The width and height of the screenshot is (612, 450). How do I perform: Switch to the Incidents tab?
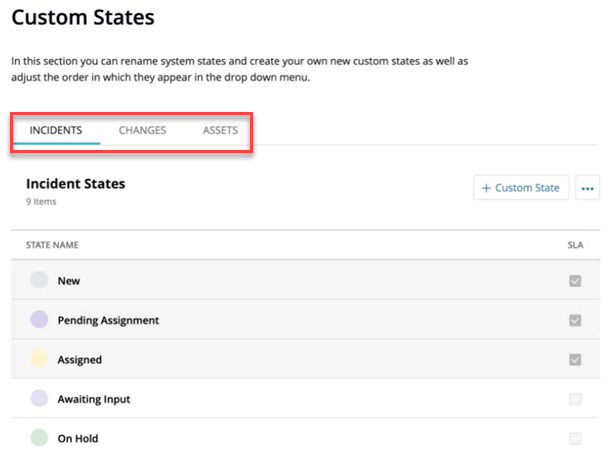pyautogui.click(x=56, y=131)
